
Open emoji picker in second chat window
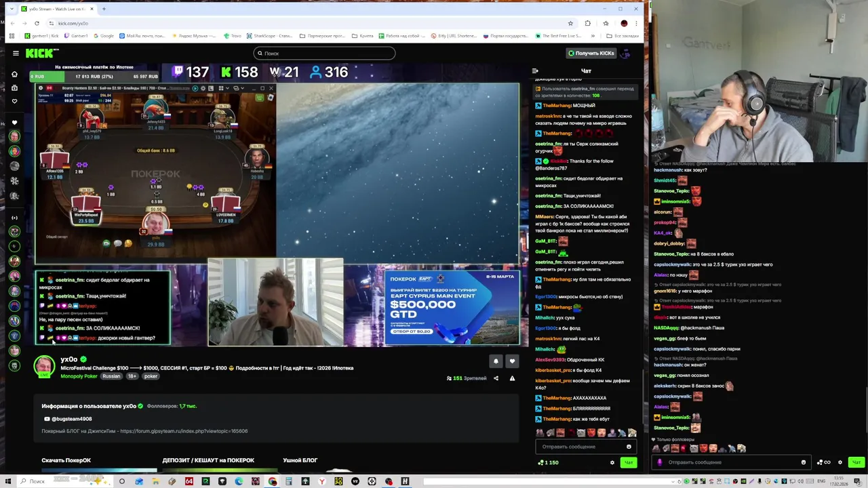pos(804,462)
